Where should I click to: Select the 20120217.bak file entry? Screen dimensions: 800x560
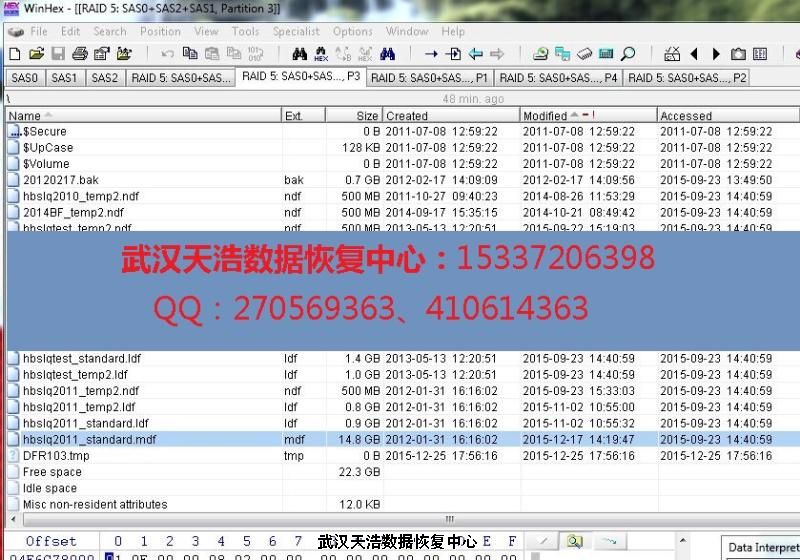point(60,180)
